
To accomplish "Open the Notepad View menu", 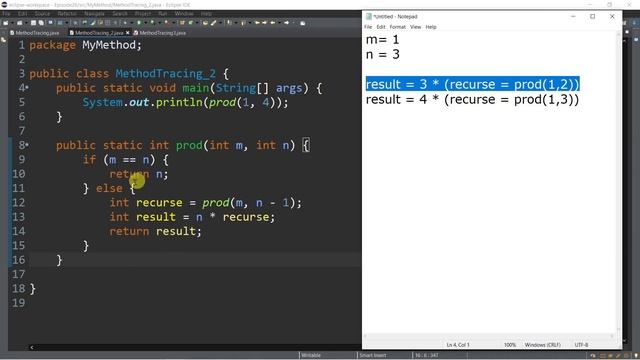I will coord(416,27).
